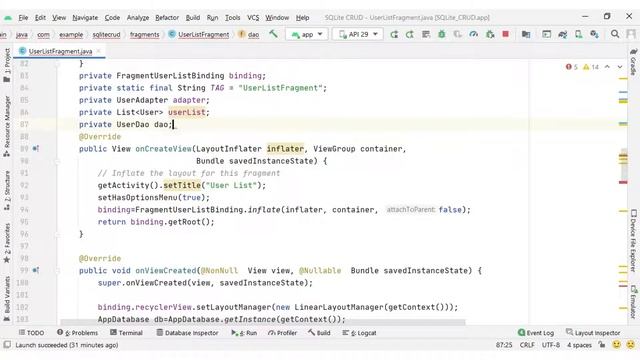The image size is (640, 360).
Task: Open the Edit menu
Action: click(x=40, y=18)
